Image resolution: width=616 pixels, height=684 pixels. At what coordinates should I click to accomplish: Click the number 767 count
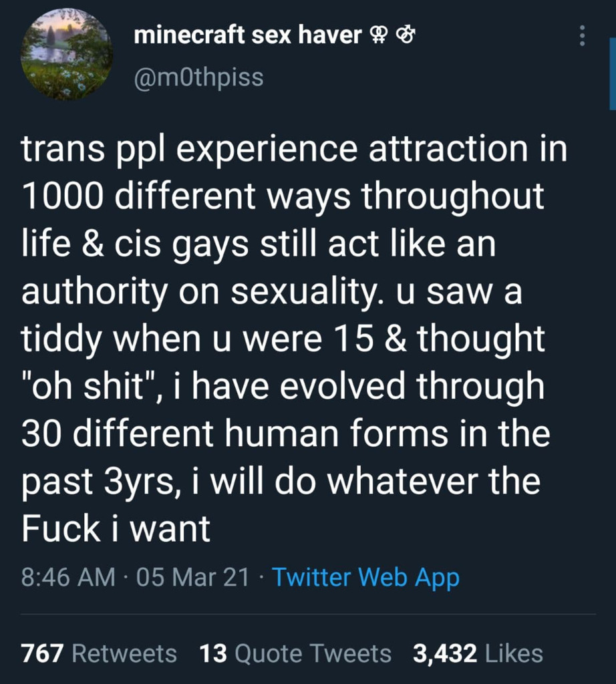(42, 653)
